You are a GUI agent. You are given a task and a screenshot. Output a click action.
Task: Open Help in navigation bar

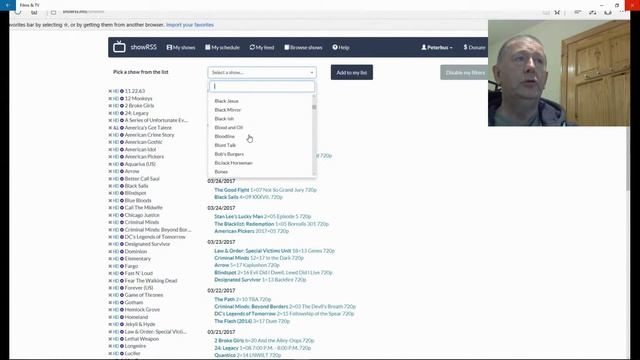[341, 47]
